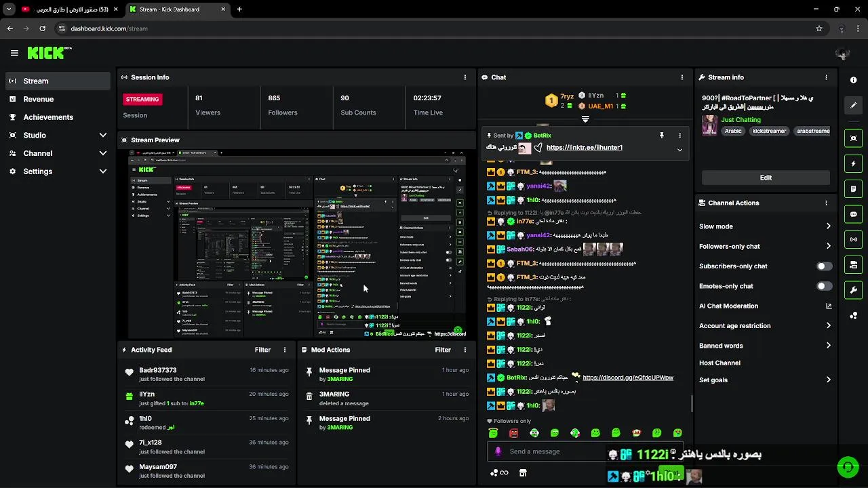Click the chat bubble icon in right rail

853,214
